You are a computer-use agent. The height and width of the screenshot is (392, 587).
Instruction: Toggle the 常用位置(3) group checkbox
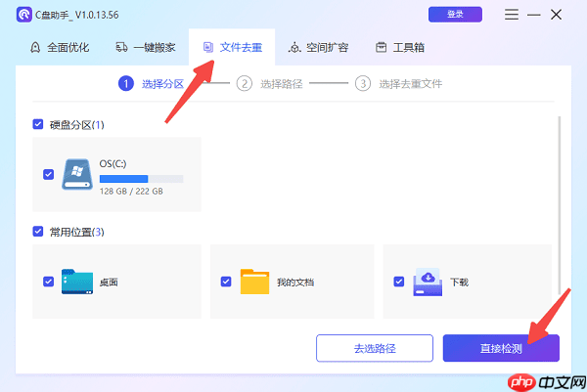pos(38,232)
